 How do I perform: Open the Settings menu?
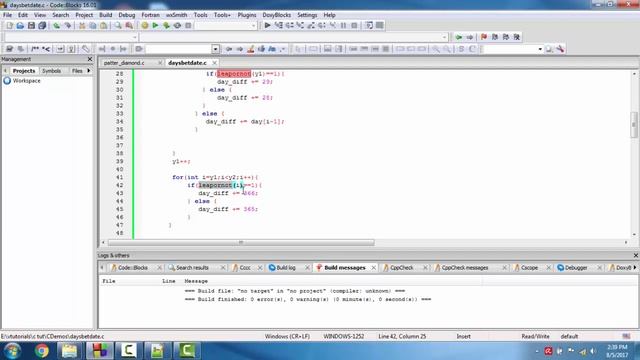[x=307, y=15]
